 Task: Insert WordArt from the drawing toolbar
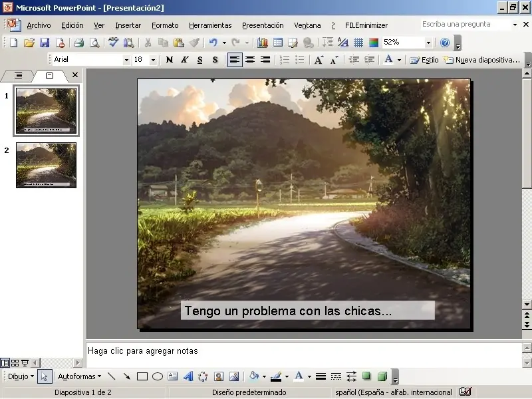[x=188, y=376]
